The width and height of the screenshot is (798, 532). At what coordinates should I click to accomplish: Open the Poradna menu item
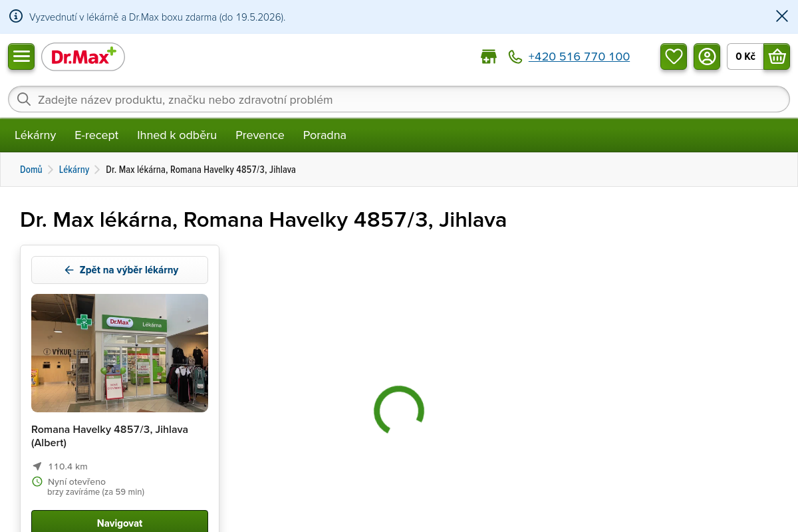[x=325, y=135]
